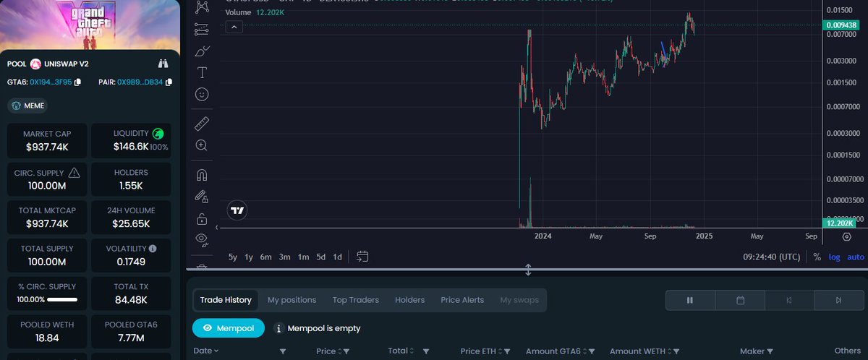Screen dimensions: 868x360
Task: Switch to Top Traders tab
Action: click(x=355, y=300)
